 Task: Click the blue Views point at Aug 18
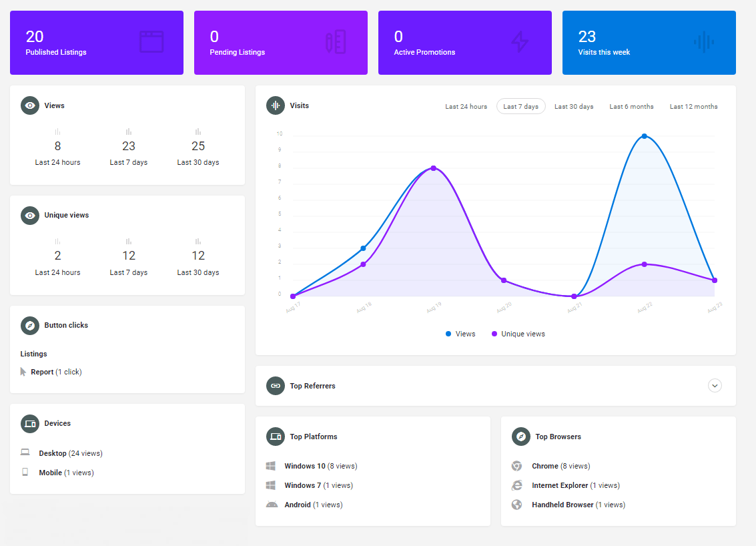click(363, 248)
